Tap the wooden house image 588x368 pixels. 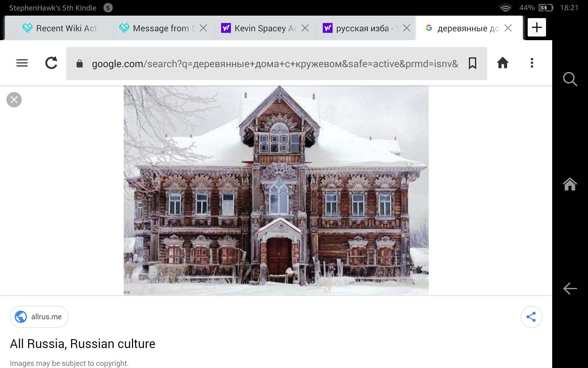coord(276,190)
